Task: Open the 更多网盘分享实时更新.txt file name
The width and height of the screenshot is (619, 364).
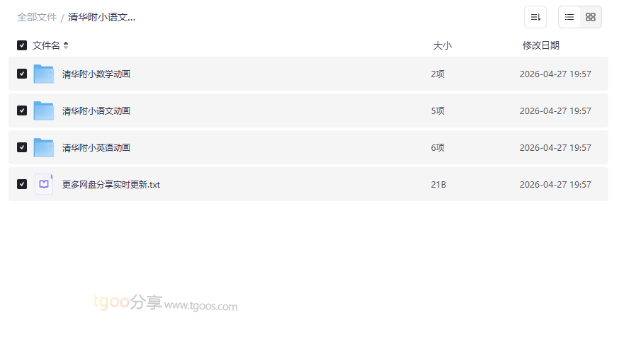Action: tap(111, 184)
